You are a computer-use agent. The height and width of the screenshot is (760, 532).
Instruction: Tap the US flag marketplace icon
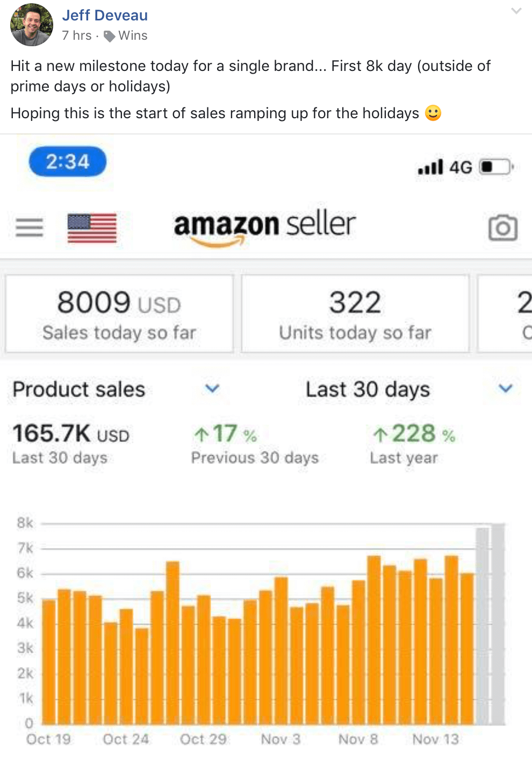[92, 228]
